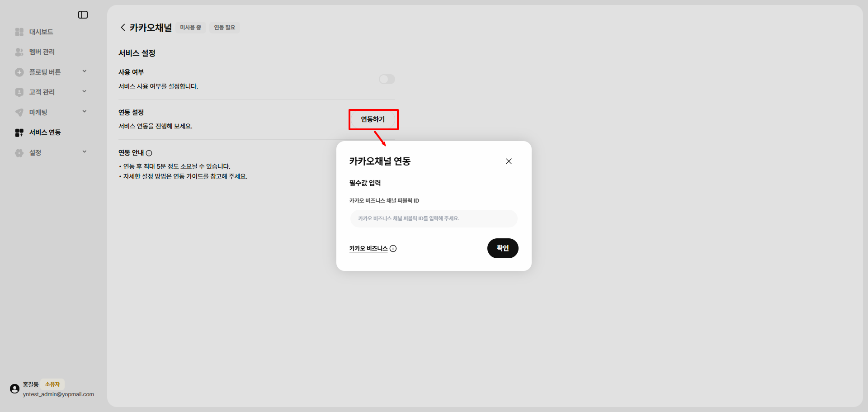Image resolution: width=868 pixels, height=412 pixels.
Task: Expand the 마케팅 menu chevron
Action: point(85,112)
